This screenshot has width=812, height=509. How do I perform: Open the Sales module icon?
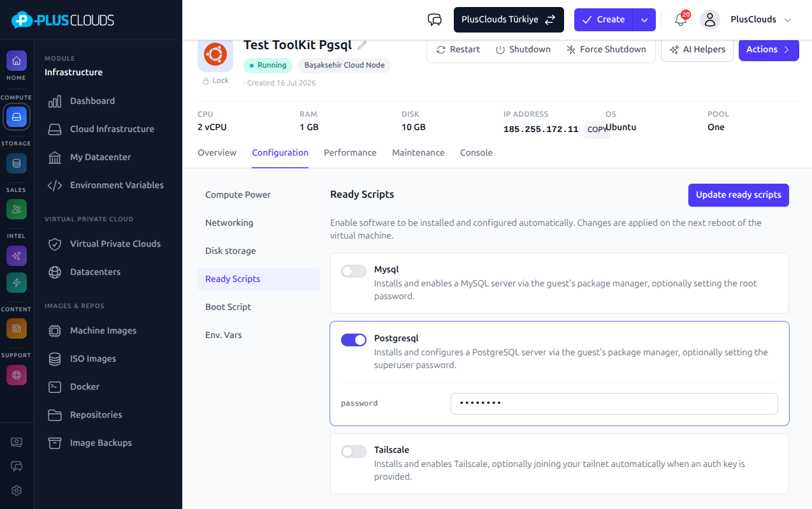point(17,209)
